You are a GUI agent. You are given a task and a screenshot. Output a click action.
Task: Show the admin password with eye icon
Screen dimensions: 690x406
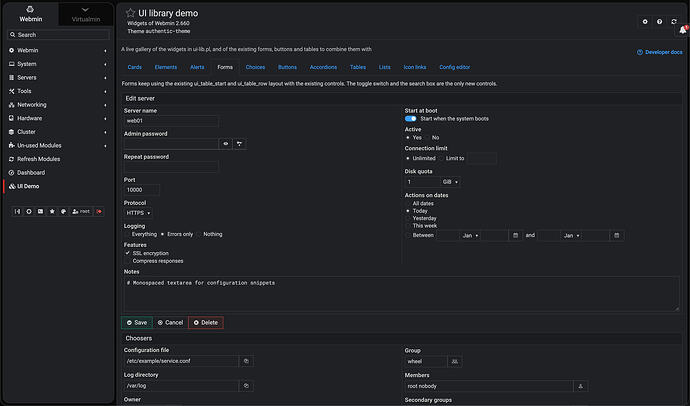click(x=226, y=144)
